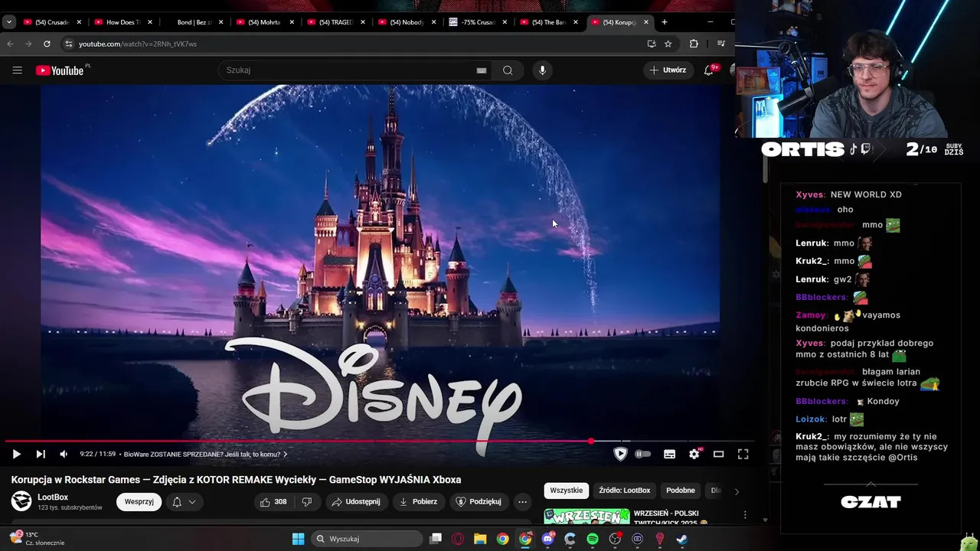Toggle subtitles in the video player
This screenshot has height=551, width=980.
[669, 454]
